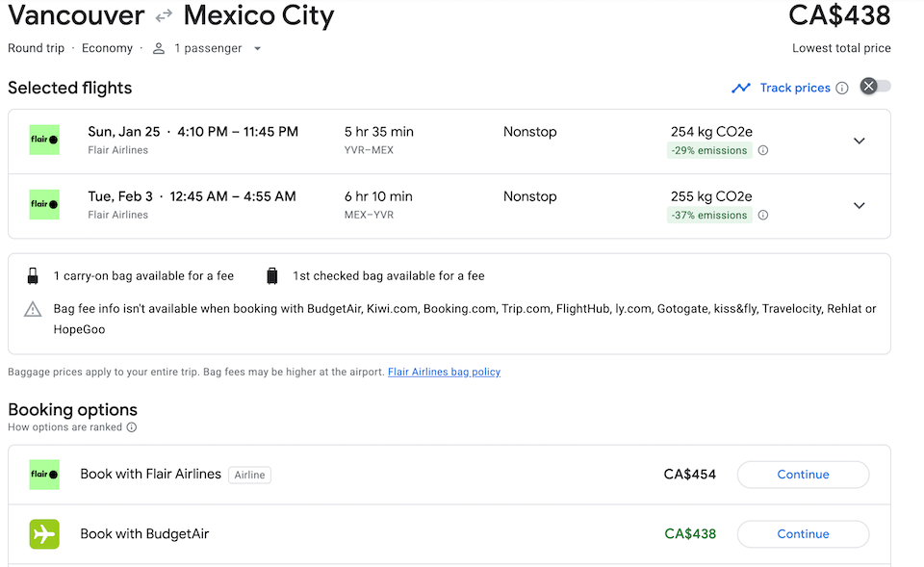
Task: Click the Flair logo on outbound flight
Action: tap(44, 140)
